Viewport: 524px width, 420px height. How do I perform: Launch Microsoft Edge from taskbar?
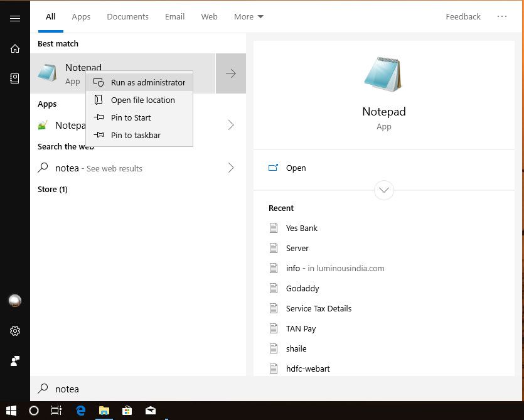tap(80, 411)
